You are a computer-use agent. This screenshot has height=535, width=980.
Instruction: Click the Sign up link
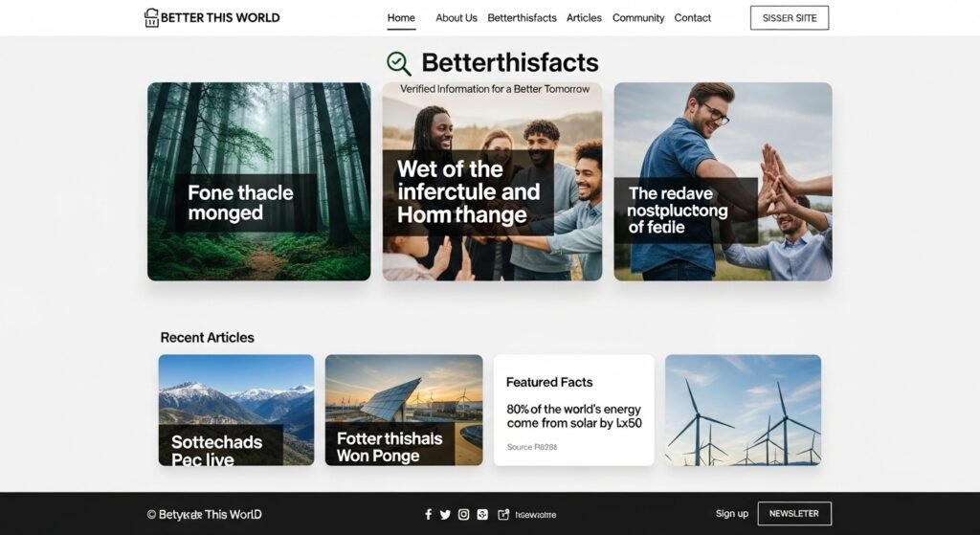click(x=732, y=514)
